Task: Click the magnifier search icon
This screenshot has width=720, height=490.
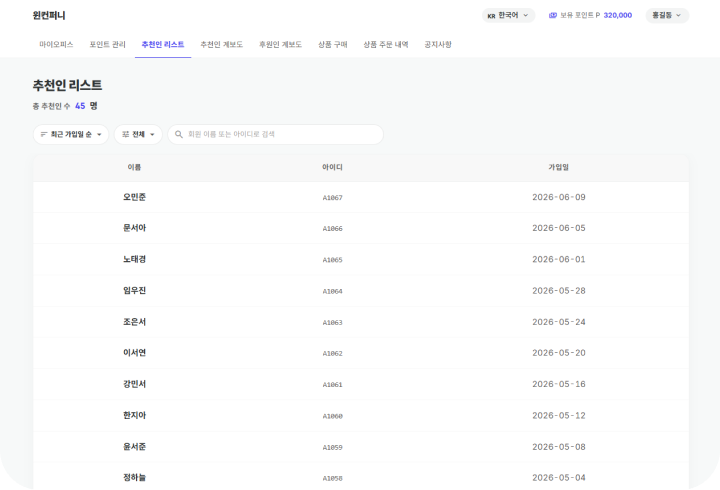Action: (x=179, y=135)
